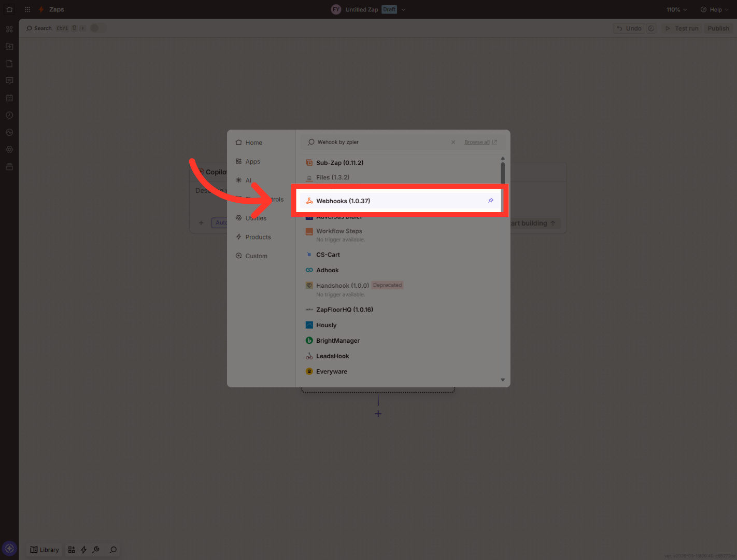Click the bottom toolbar wrench icon
This screenshot has height=560, width=737.
(x=96, y=550)
